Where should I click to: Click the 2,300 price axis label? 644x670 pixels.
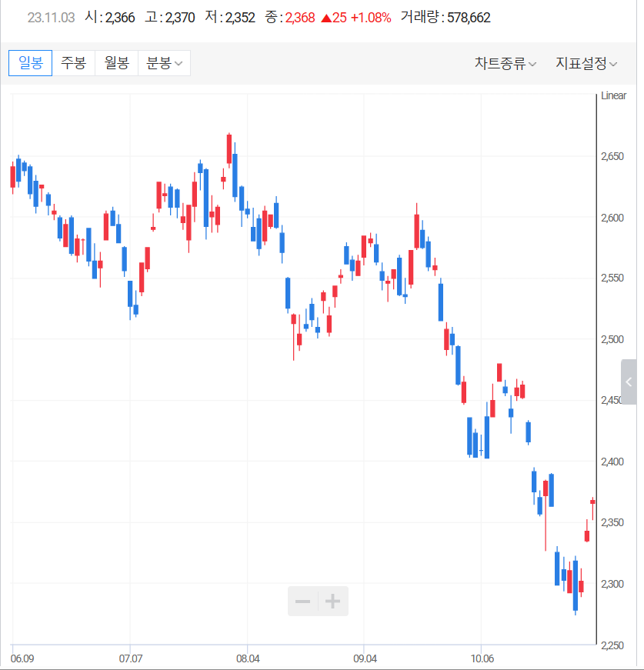pos(612,584)
